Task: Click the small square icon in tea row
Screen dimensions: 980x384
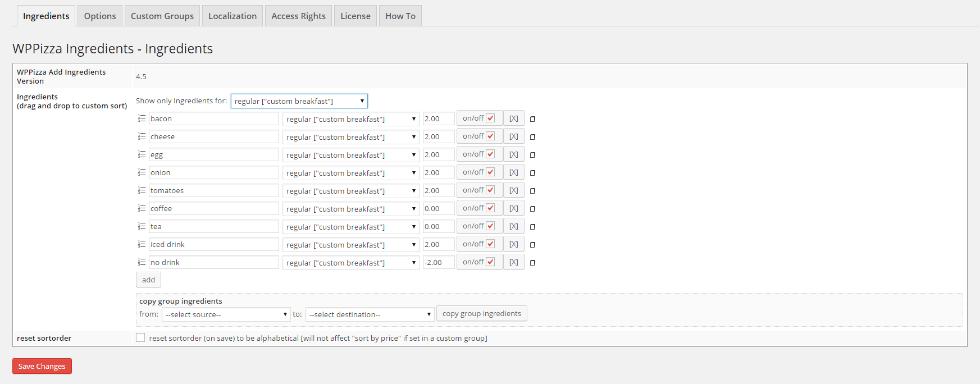Action: click(x=532, y=227)
